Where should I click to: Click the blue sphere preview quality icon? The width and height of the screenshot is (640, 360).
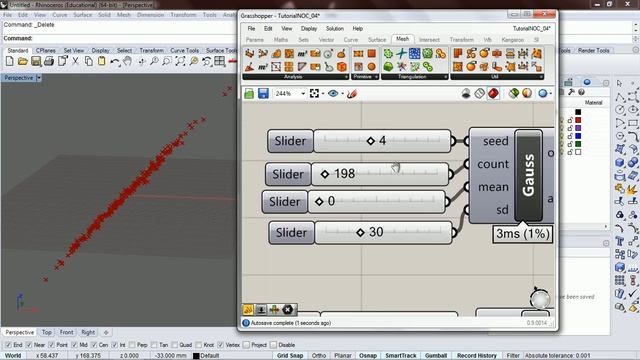(x=542, y=93)
